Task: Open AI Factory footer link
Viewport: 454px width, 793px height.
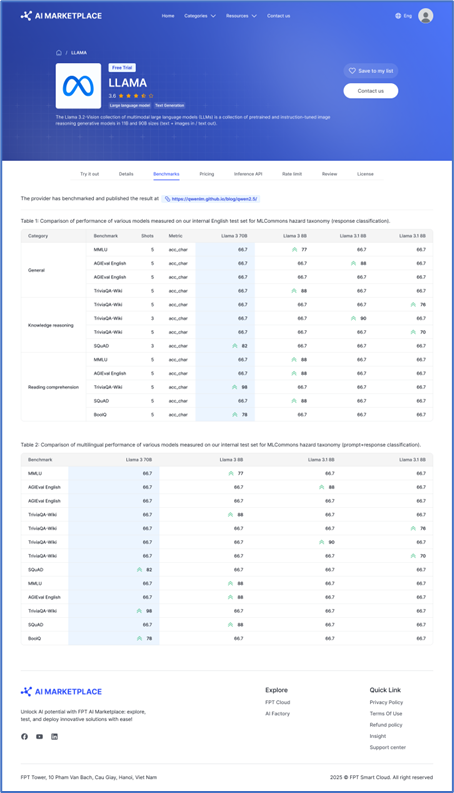Action: (x=278, y=714)
